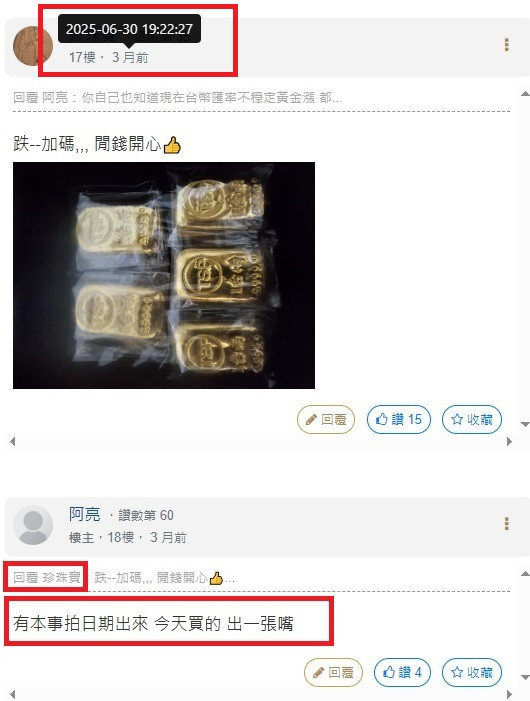Viewport: 530px width, 701px height.
Task: Like 阿亮's reply with 4 likes
Action: 402,672
